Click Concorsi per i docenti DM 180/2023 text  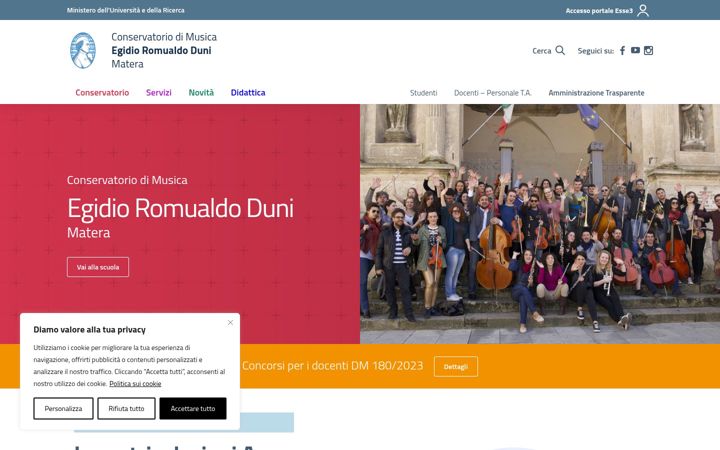(332, 366)
